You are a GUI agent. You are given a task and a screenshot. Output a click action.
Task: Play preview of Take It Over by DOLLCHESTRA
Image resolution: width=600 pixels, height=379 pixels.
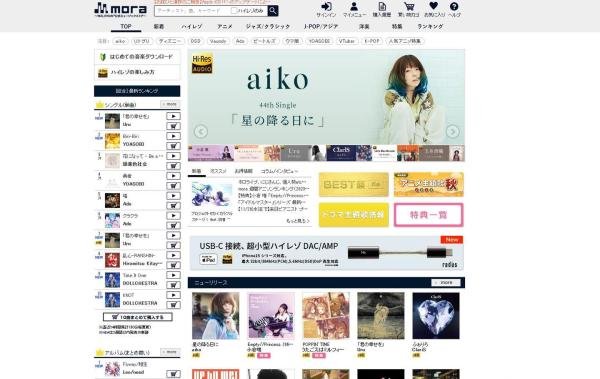tap(173, 275)
